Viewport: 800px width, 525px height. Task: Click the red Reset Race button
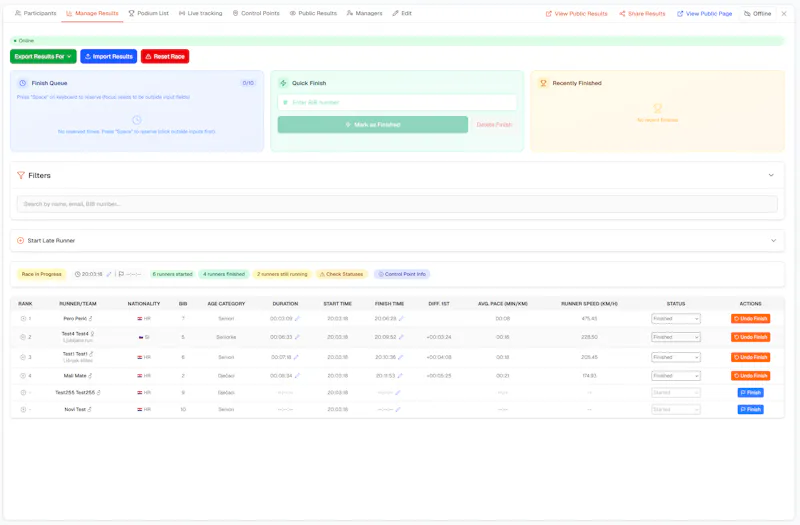point(165,57)
